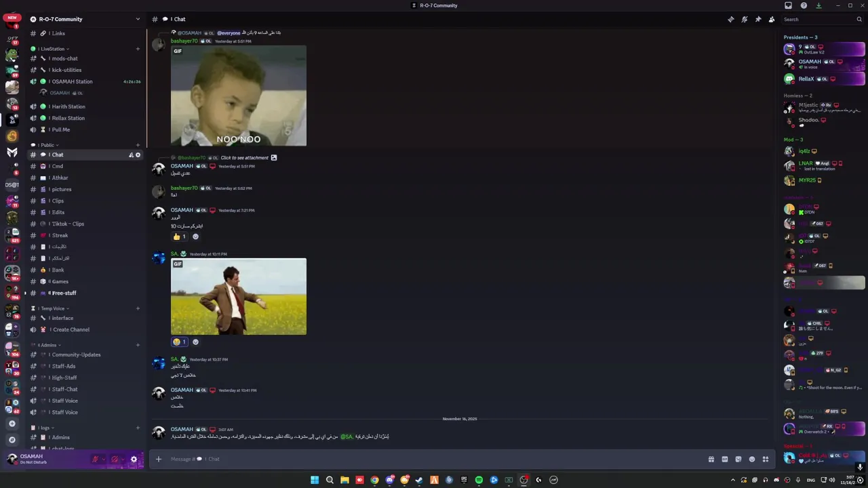Open the Links channel

(85, 33)
